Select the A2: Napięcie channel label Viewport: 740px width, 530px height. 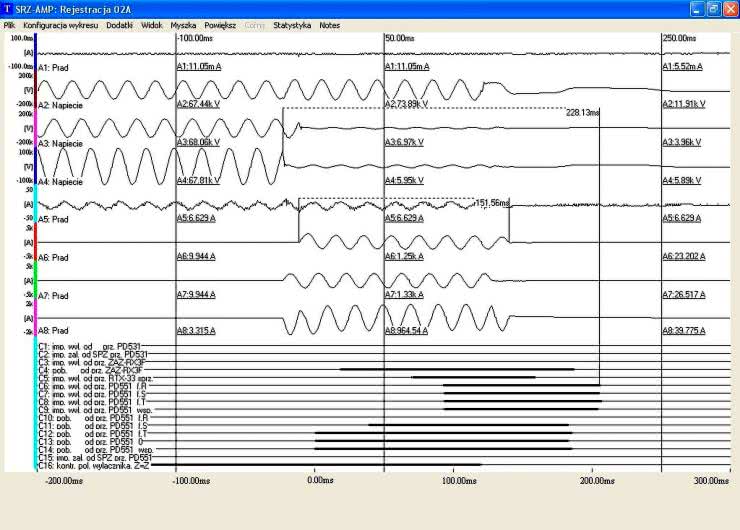[x=59, y=104]
